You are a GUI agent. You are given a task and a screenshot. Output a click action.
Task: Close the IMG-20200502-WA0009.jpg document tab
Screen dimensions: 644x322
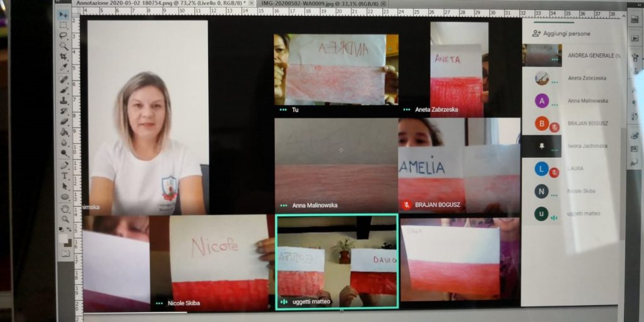(x=383, y=4)
